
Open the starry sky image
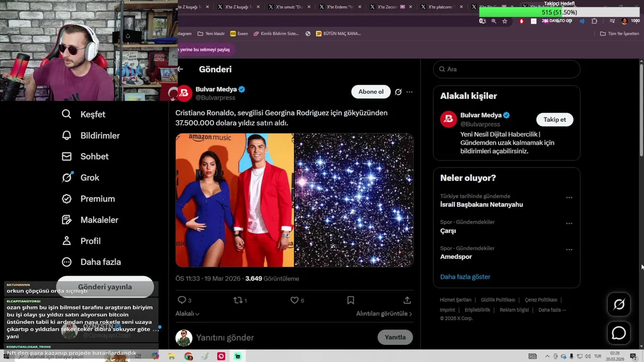pos(354,200)
